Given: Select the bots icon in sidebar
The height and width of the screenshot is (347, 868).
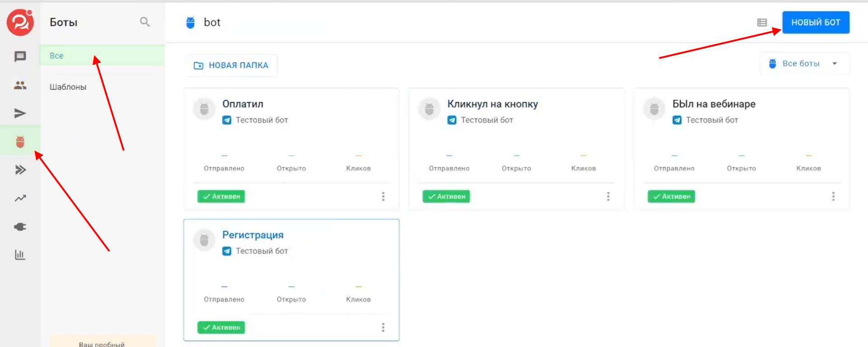Looking at the screenshot, I should tap(20, 142).
